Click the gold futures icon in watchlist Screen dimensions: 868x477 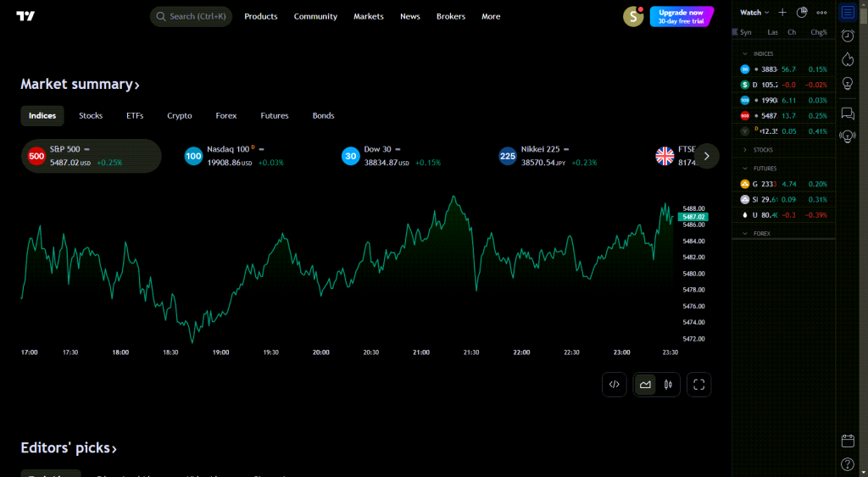pos(744,184)
